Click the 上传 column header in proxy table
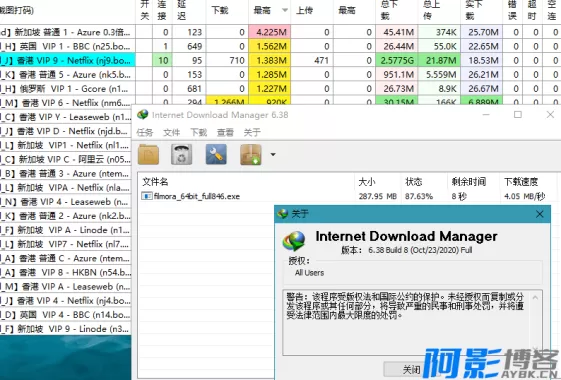The height and width of the screenshot is (380, 561). (312, 10)
